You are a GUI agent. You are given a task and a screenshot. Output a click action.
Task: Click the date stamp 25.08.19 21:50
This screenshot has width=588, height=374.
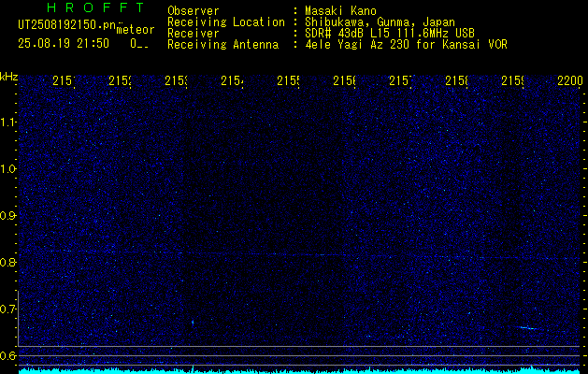pyautogui.click(x=64, y=44)
